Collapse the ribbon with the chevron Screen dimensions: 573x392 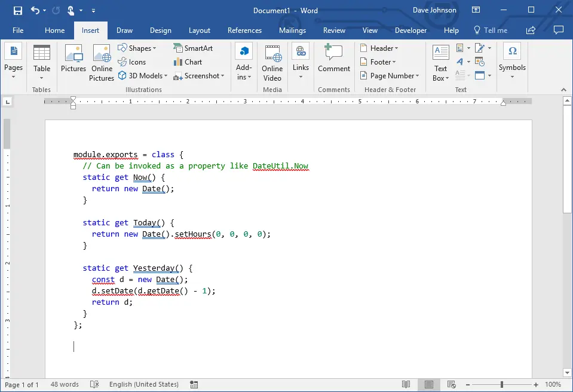pos(564,90)
